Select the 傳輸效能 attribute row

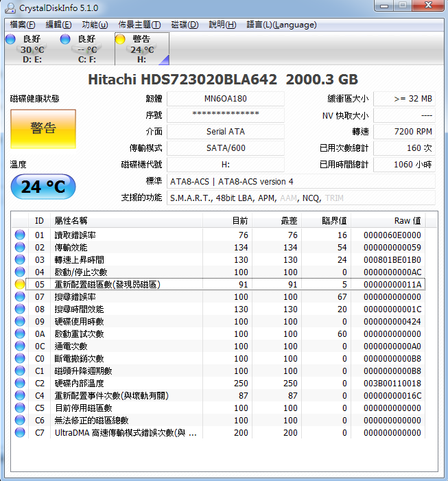pos(218,247)
